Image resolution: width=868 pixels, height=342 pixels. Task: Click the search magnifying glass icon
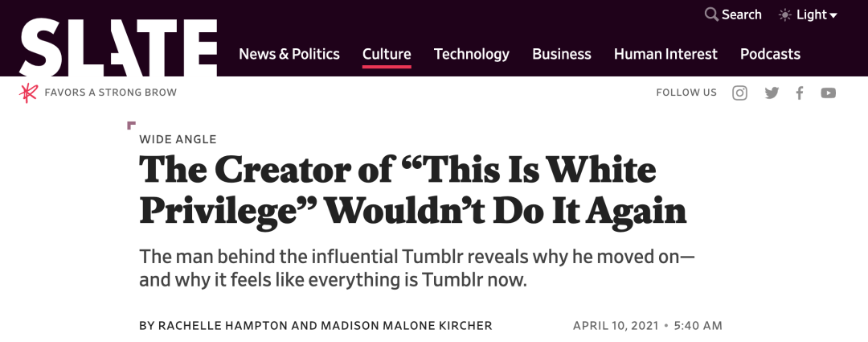point(711,14)
